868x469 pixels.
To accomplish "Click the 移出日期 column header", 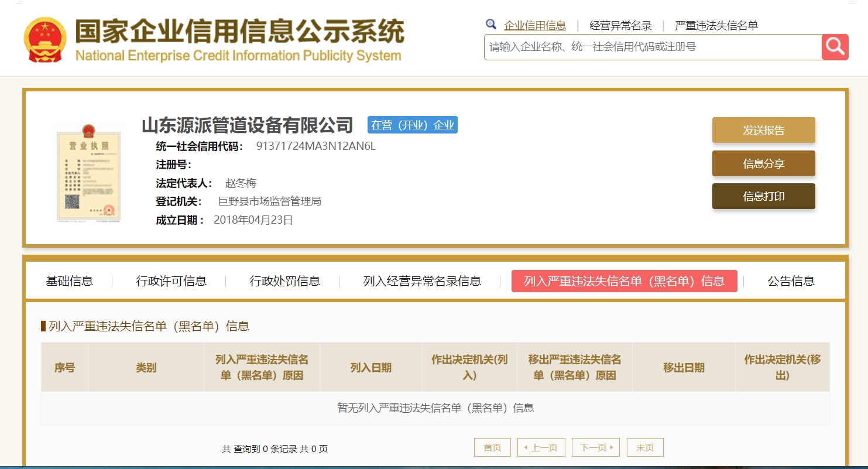I will click(x=684, y=368).
